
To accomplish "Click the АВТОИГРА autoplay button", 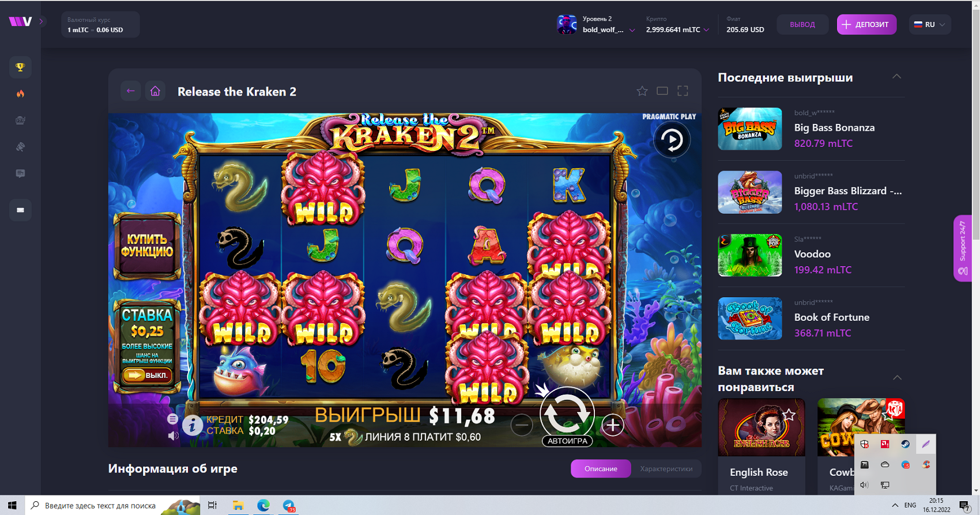I will tap(567, 441).
